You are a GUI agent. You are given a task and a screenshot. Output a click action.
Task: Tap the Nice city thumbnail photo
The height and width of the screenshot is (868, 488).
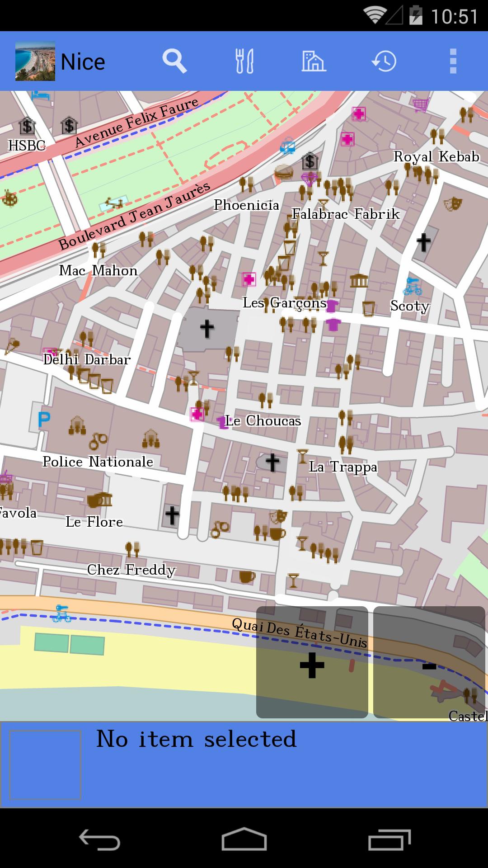[x=35, y=61]
